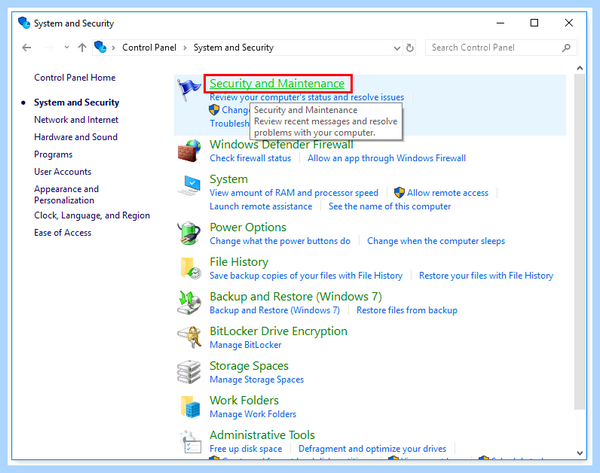Select Network and Internet in sidebar
The height and width of the screenshot is (473, 600).
coord(76,120)
